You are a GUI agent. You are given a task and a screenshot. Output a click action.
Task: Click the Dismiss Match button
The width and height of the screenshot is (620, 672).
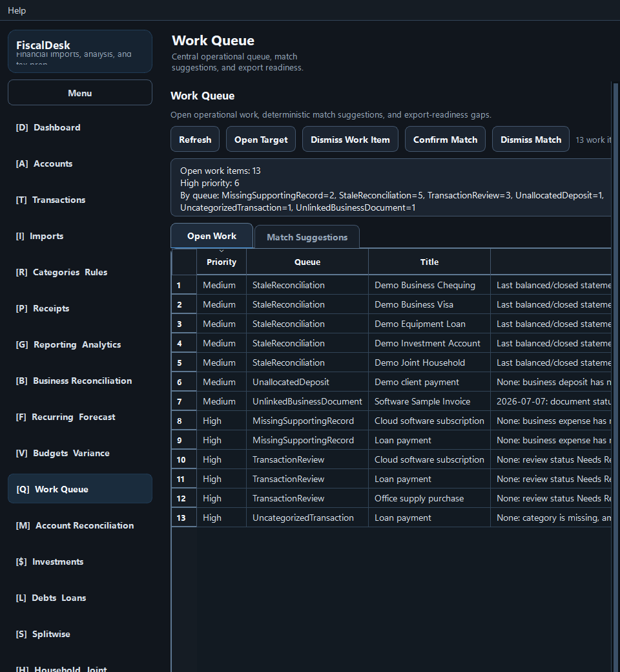(x=531, y=140)
